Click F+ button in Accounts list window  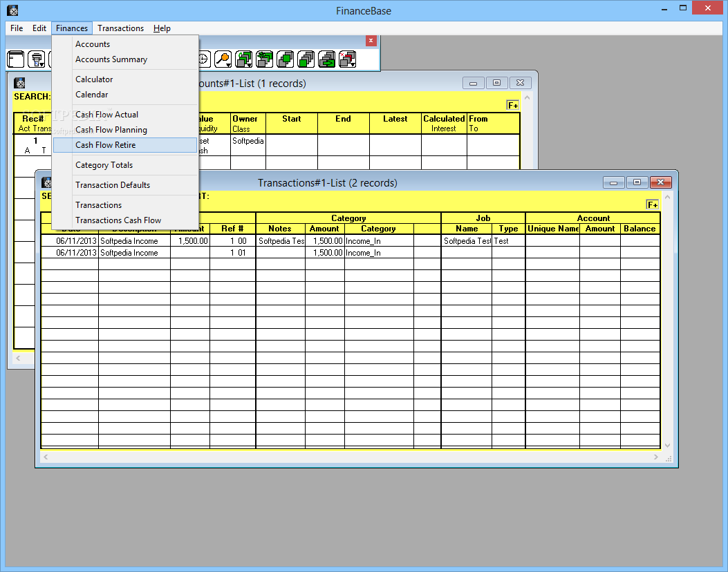[x=512, y=105]
